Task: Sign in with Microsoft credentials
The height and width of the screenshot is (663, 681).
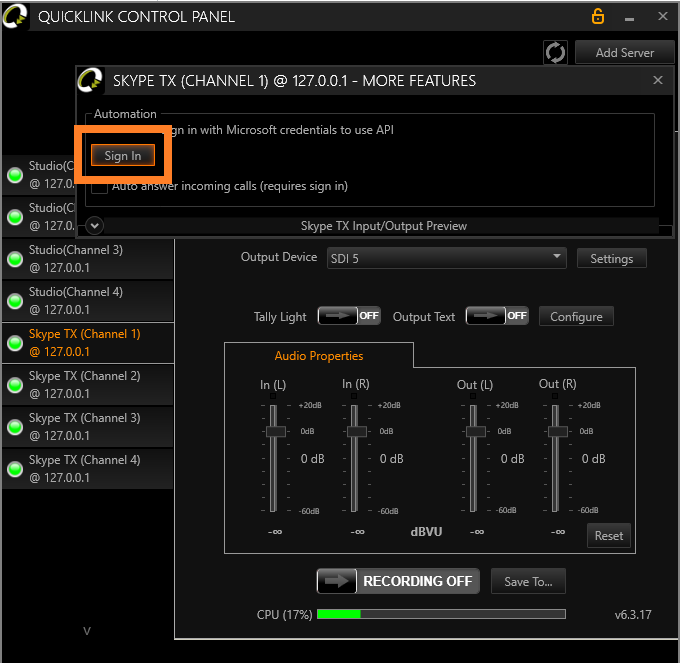Action: [123, 155]
